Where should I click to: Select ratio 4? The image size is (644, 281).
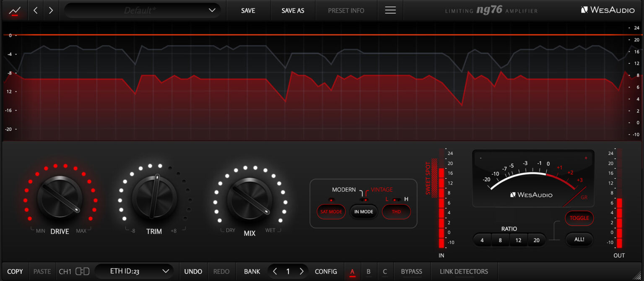pyautogui.click(x=482, y=240)
